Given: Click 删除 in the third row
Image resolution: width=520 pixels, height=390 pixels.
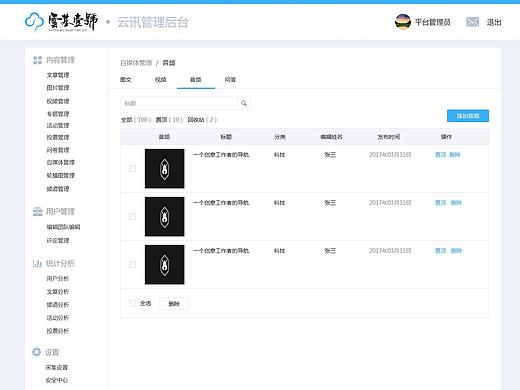Looking at the screenshot, I should (456, 251).
